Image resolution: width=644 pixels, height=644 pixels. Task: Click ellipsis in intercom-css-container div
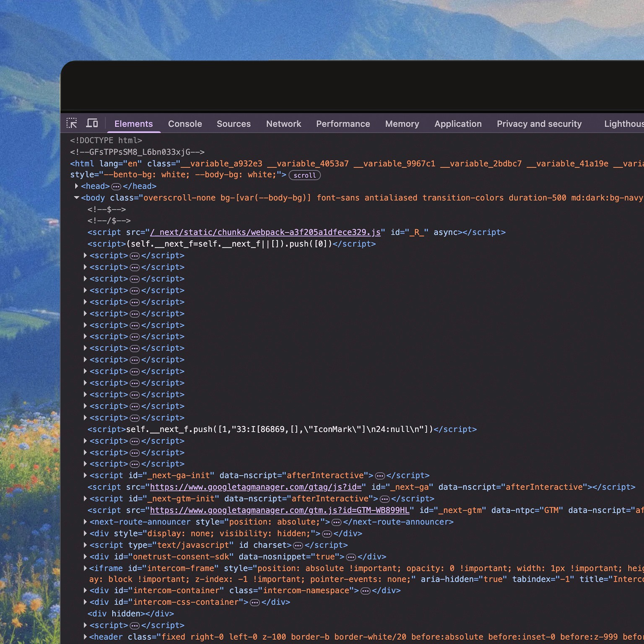tap(255, 602)
